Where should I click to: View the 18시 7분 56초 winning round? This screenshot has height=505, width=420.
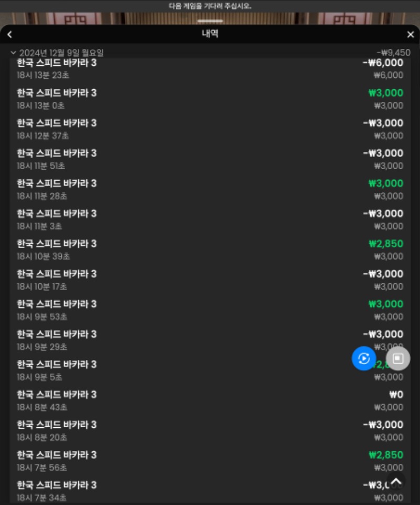(x=210, y=461)
